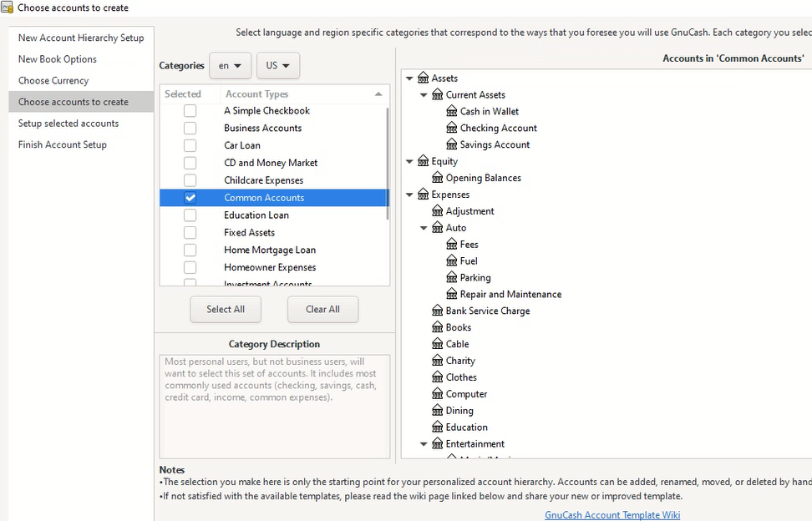Click the Cash in Wallet account icon
Image resolution: width=812 pixels, height=521 pixels.
(452, 111)
